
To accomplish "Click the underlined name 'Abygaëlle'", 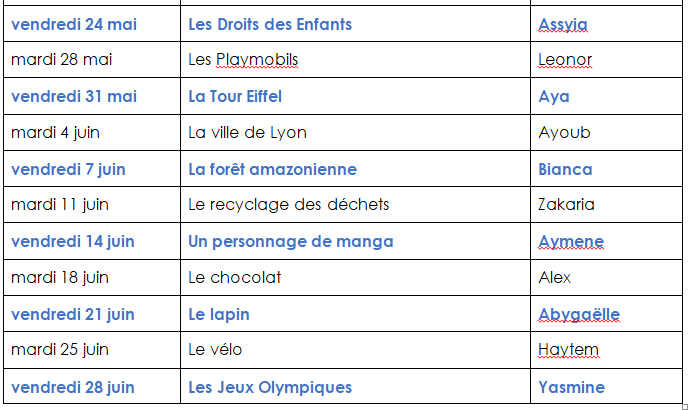I will point(579,314).
